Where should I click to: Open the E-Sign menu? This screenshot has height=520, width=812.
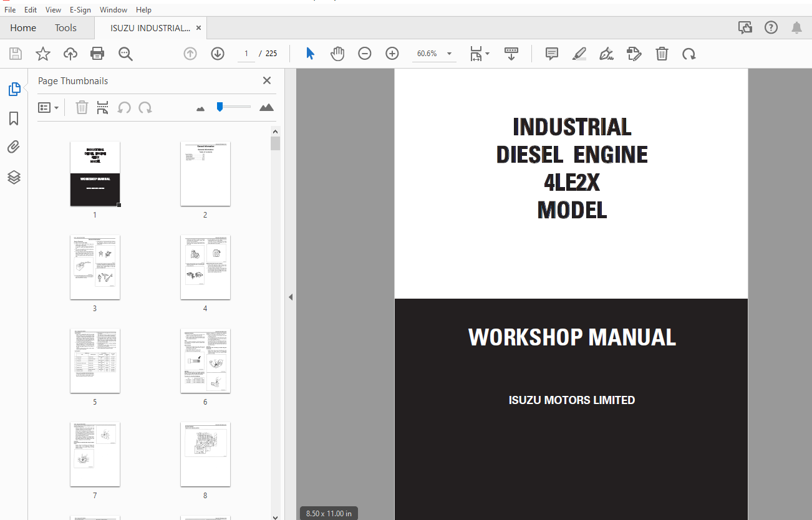[80, 10]
